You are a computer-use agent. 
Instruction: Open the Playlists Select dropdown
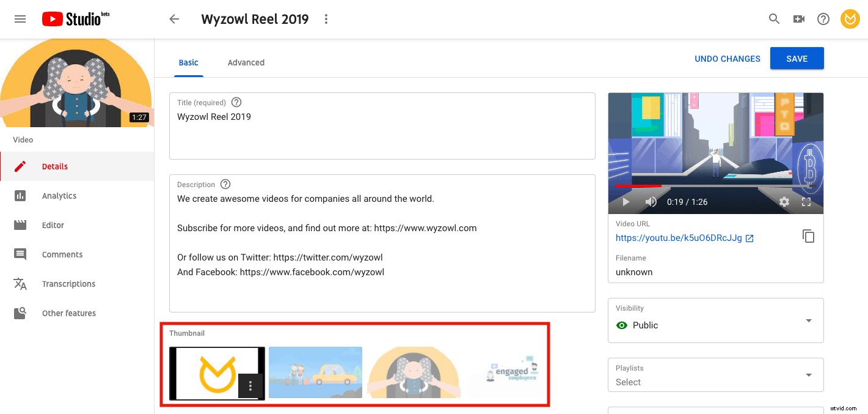coord(808,375)
